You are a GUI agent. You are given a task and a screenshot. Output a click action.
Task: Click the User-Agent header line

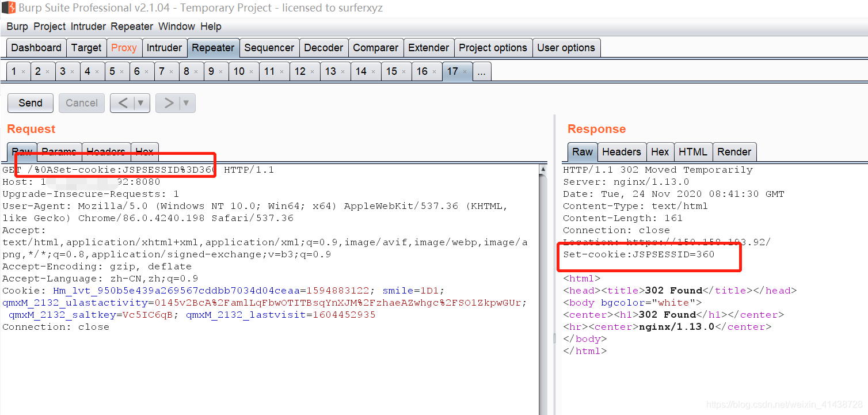tap(255, 212)
